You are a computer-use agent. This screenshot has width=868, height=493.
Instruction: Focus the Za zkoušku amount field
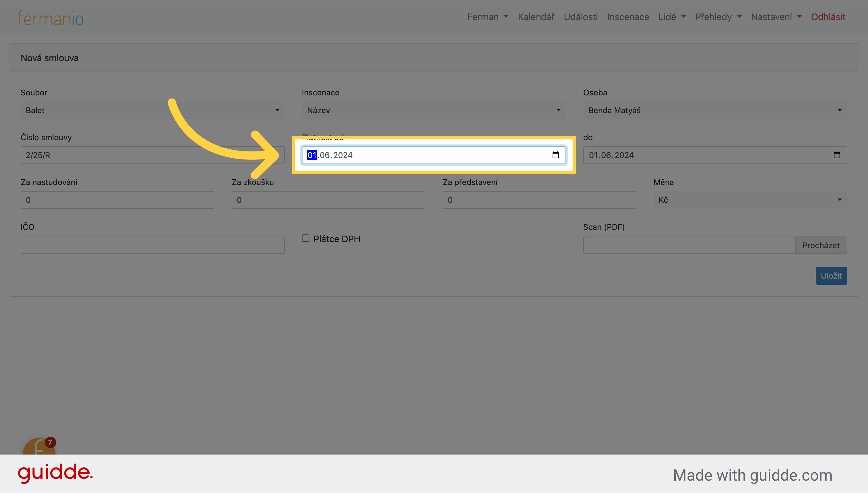(x=328, y=200)
